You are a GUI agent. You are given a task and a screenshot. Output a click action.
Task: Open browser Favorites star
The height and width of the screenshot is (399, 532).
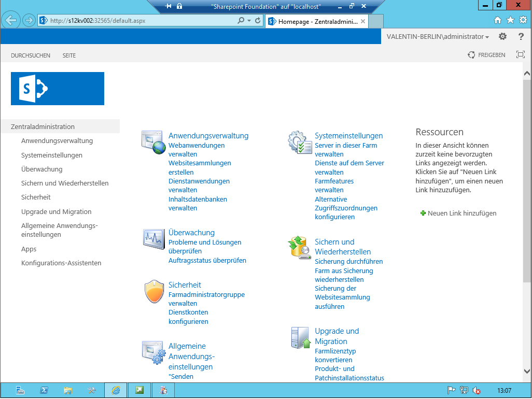(x=510, y=20)
